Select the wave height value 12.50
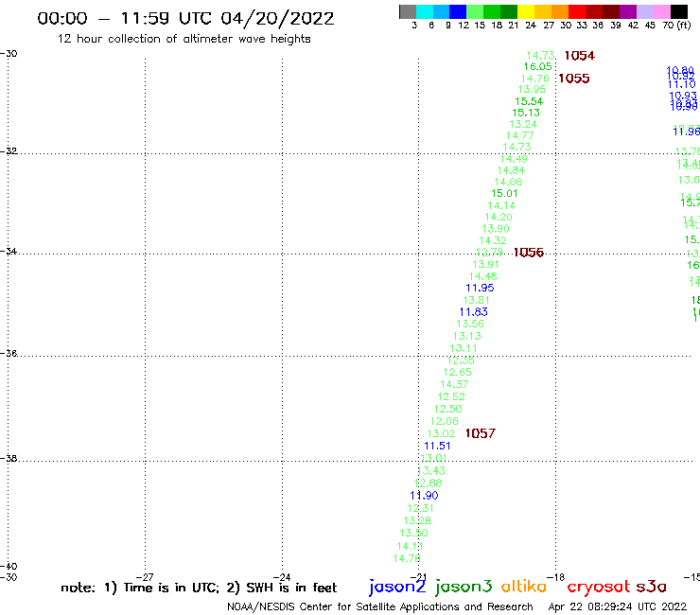700x615 pixels. [447, 409]
